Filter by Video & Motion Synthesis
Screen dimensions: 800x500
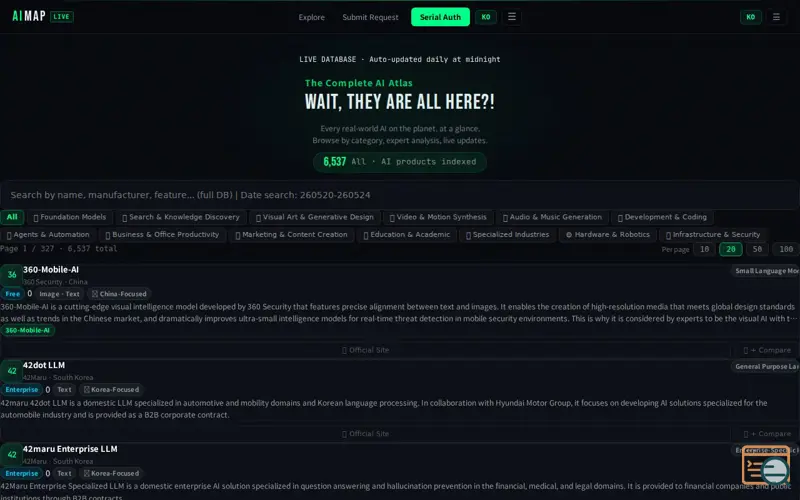click(x=438, y=217)
